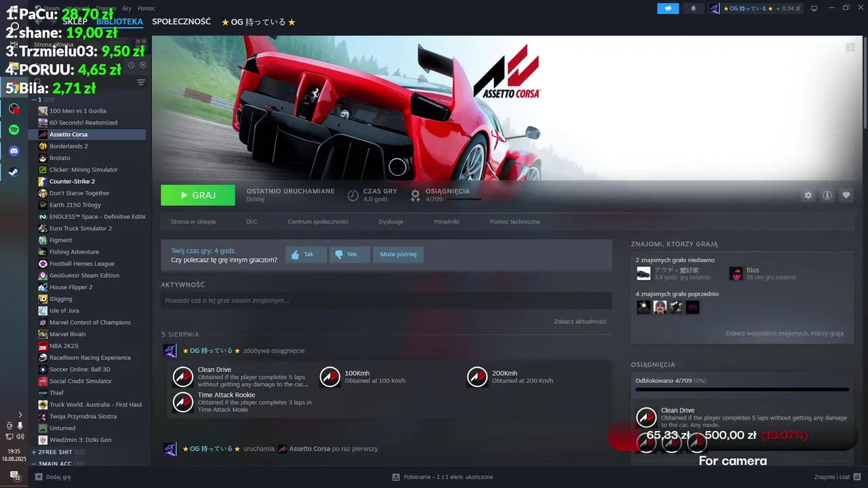Select Wiedźmin 3: Dziki Gon in library
The width and height of the screenshot is (868, 488).
pyautogui.click(x=80, y=440)
